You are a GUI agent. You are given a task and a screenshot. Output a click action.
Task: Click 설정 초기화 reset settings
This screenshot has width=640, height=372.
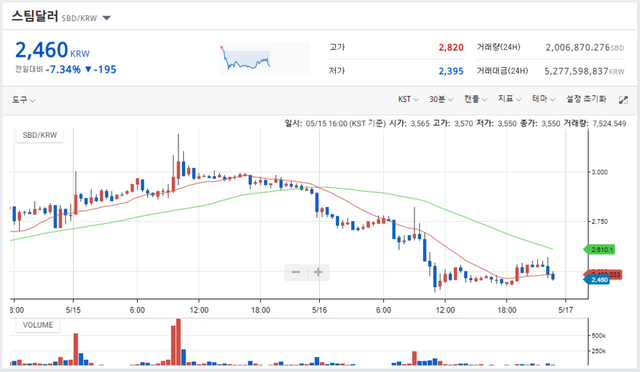pos(586,99)
